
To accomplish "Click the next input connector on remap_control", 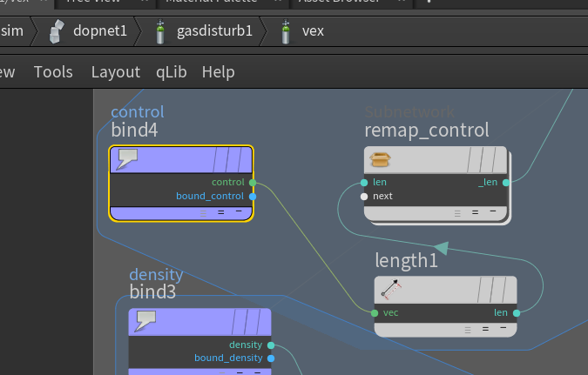I will [x=364, y=197].
